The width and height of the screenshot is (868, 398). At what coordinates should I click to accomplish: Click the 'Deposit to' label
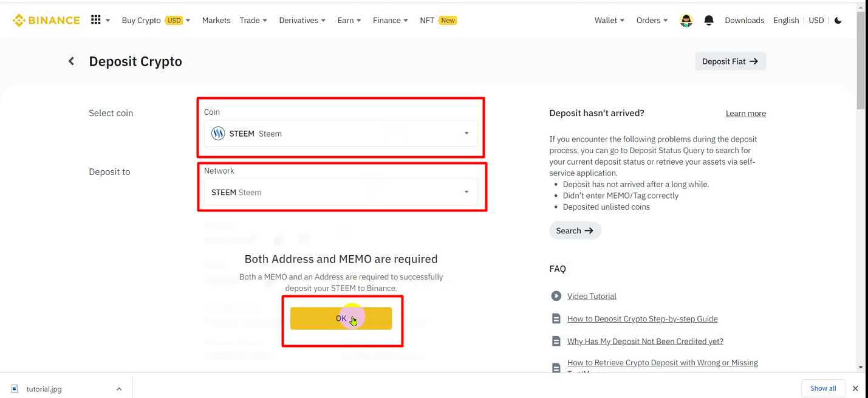coord(109,172)
